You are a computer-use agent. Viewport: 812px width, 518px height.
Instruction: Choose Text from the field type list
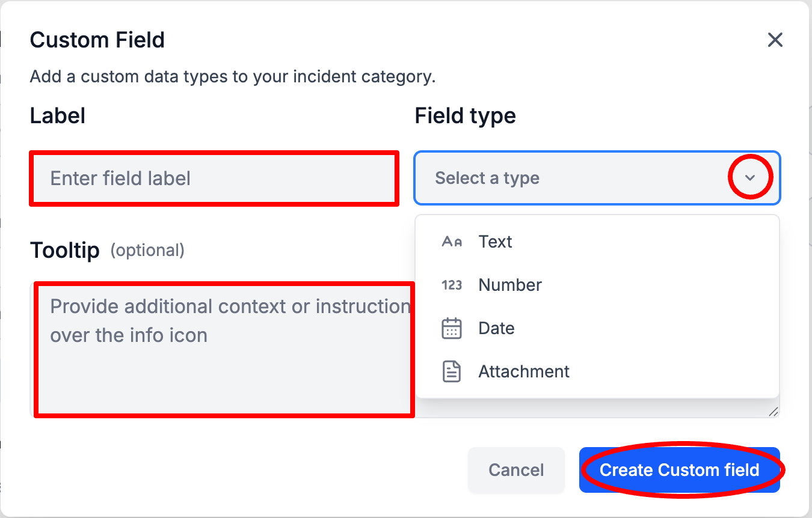click(x=495, y=242)
